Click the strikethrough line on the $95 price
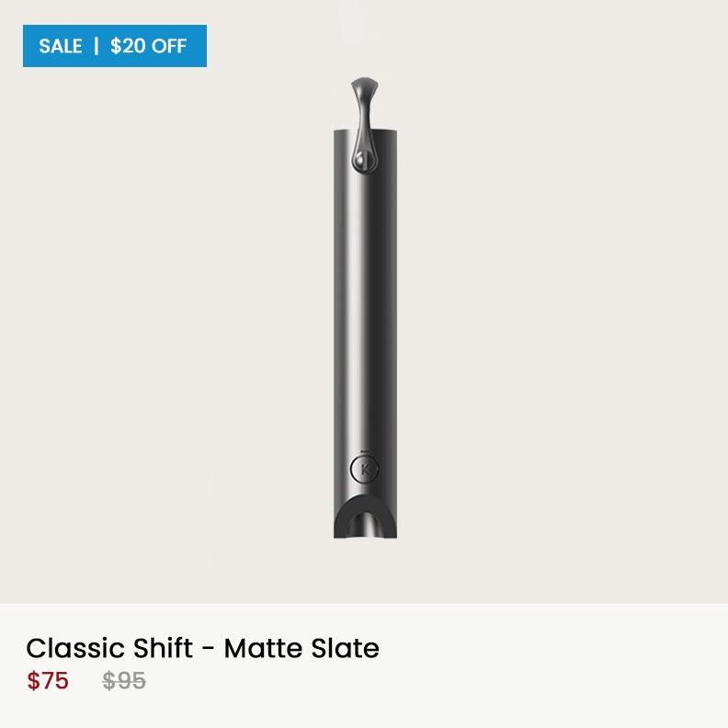This screenshot has width=728, height=728. [x=124, y=682]
